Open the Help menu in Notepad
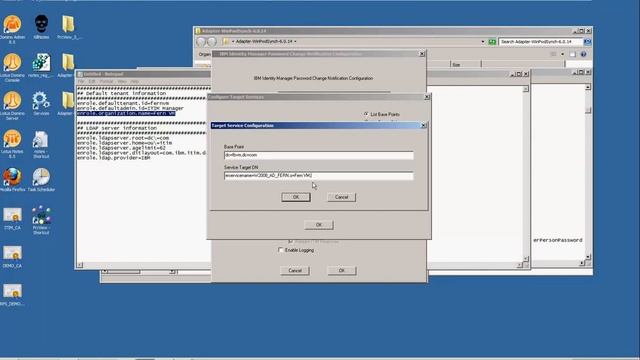This screenshot has width=640, height=360. [x=135, y=81]
